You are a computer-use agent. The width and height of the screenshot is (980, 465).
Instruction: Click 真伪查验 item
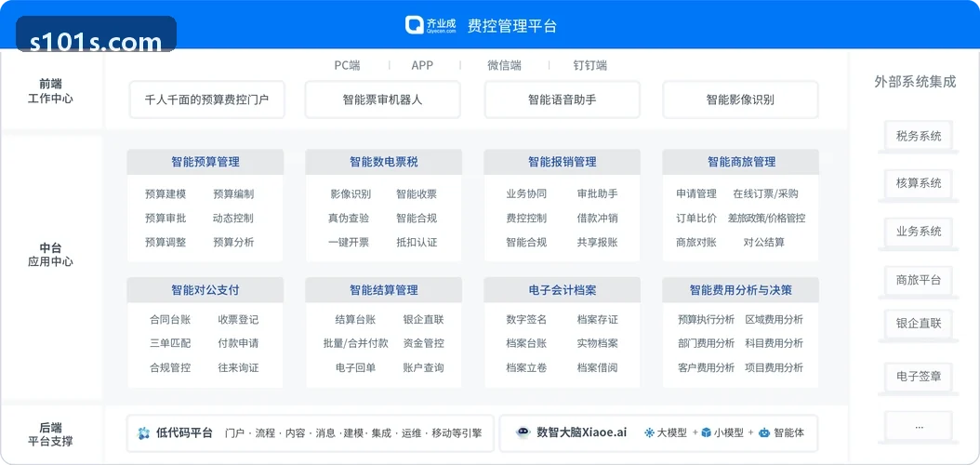coord(348,219)
